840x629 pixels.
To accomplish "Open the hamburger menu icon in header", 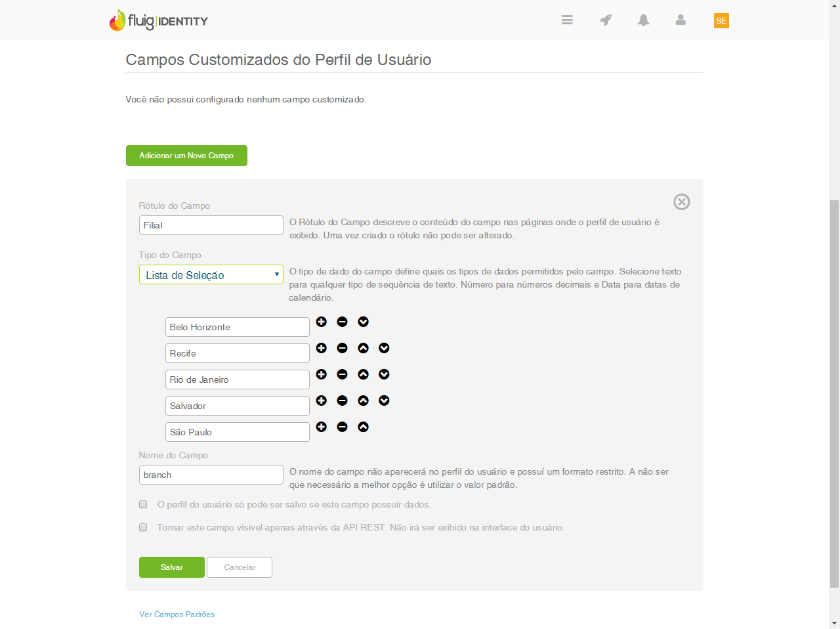I will tap(567, 20).
